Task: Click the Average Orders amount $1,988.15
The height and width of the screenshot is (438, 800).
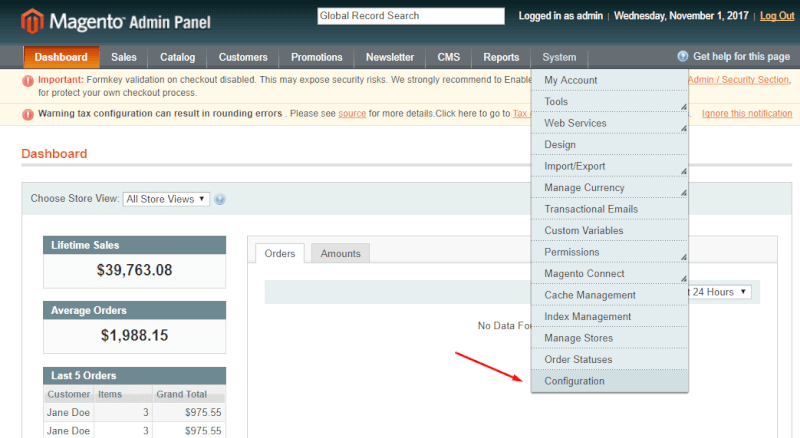Action: pos(135,335)
